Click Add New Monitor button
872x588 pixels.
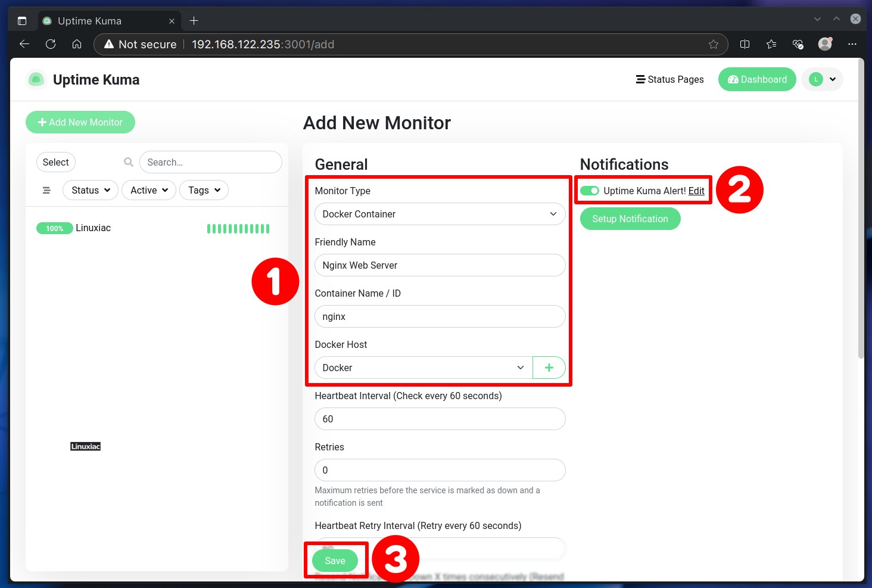click(x=80, y=122)
